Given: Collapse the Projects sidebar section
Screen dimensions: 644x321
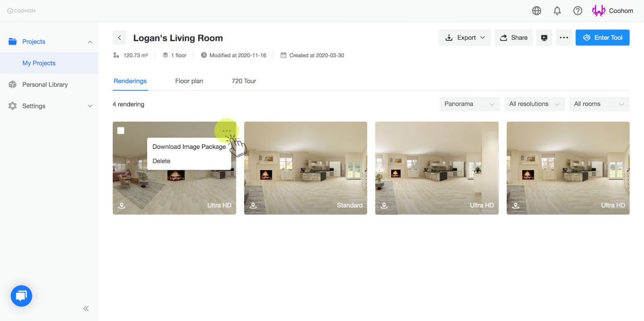Looking at the screenshot, I should [89, 41].
